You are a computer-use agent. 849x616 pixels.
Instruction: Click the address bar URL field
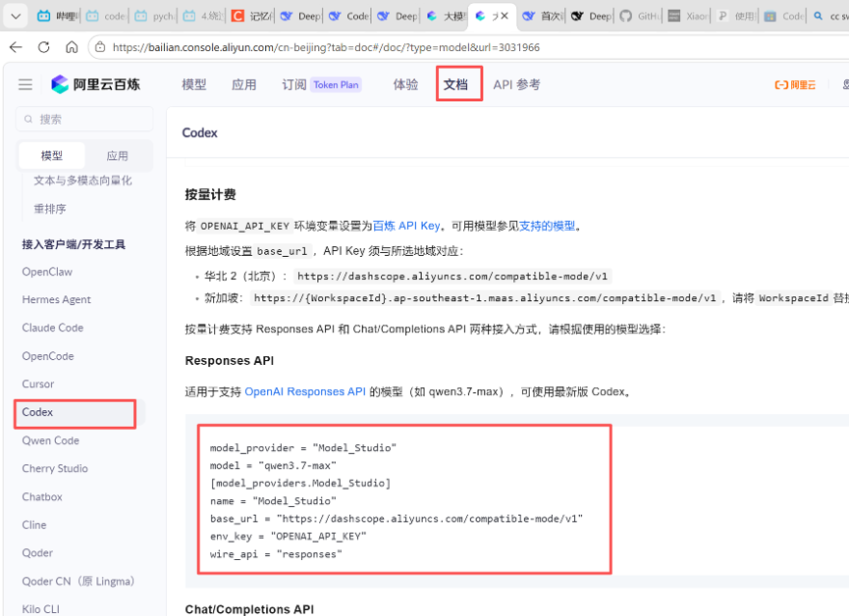click(x=326, y=48)
